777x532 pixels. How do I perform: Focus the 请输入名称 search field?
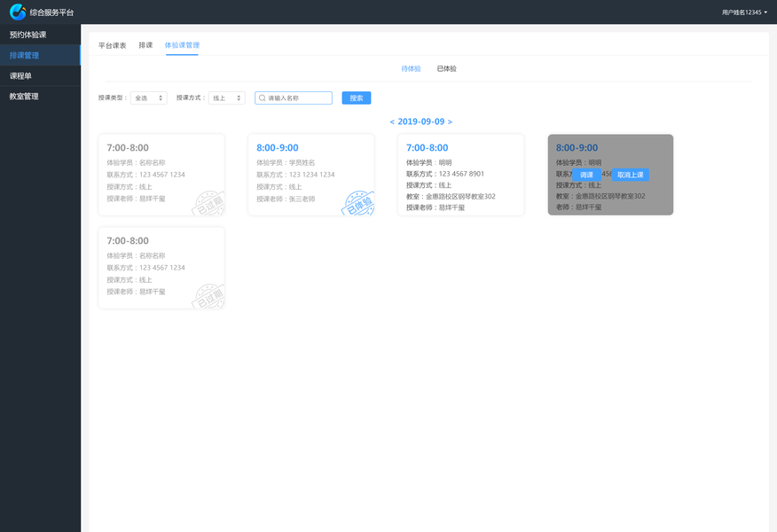pyautogui.click(x=294, y=98)
